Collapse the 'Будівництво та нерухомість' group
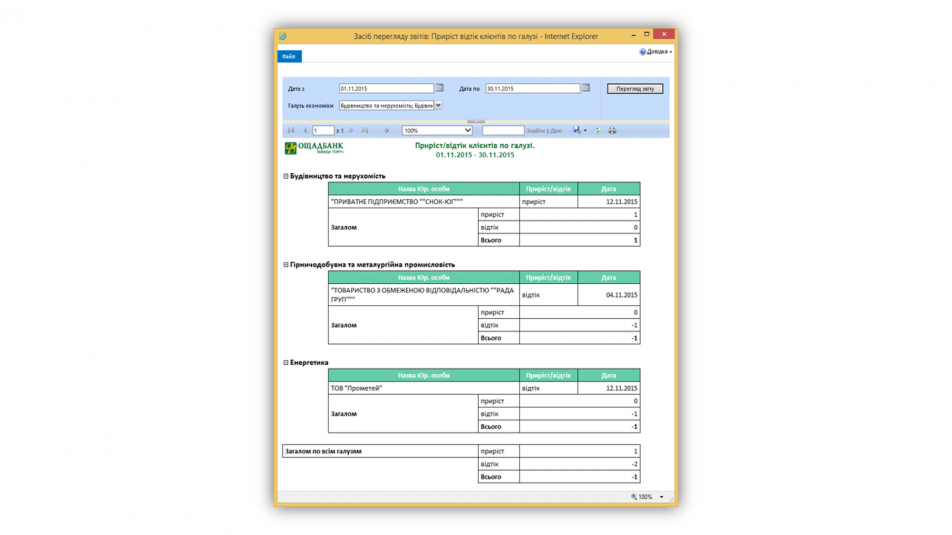Screen dimensions: 952x535 286,176
